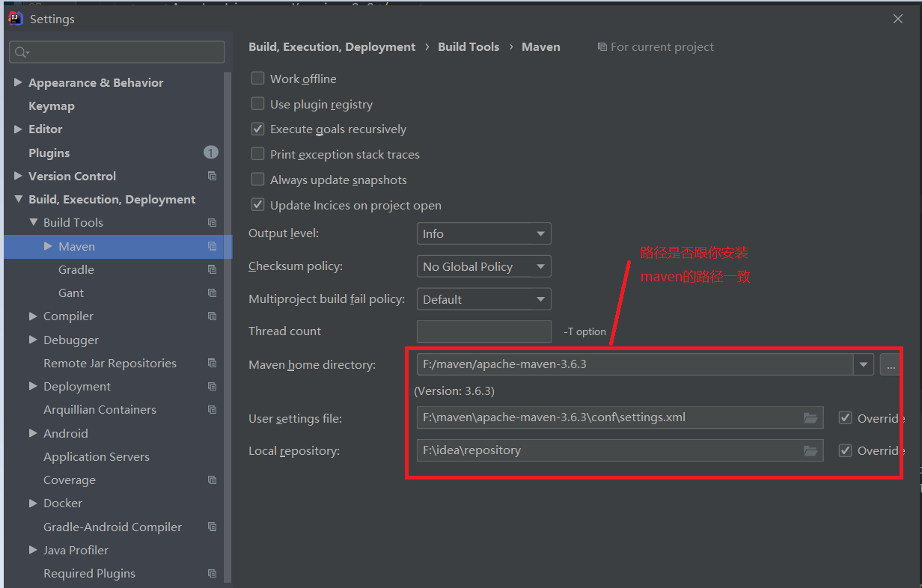Screen dimensions: 922x588
Task: Open the Checksum policy dropdown
Action: pyautogui.click(x=483, y=267)
